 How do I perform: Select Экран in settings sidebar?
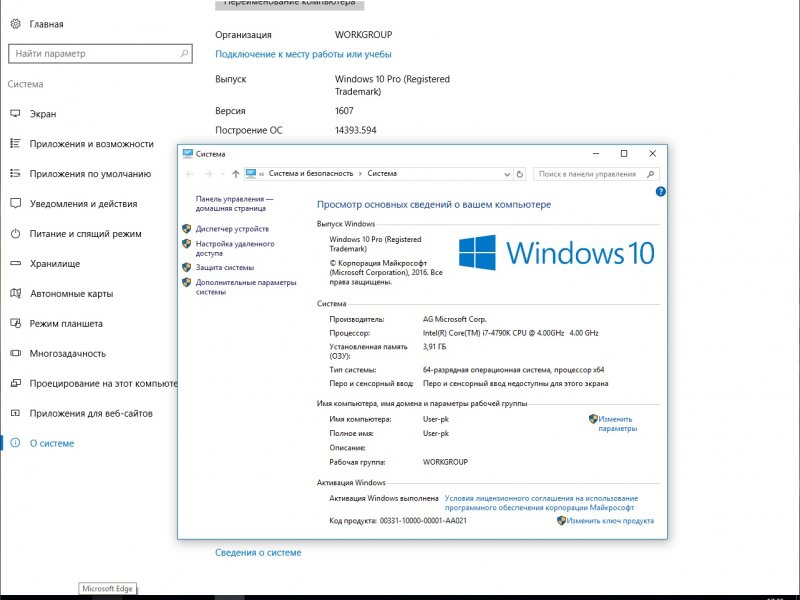[43, 114]
